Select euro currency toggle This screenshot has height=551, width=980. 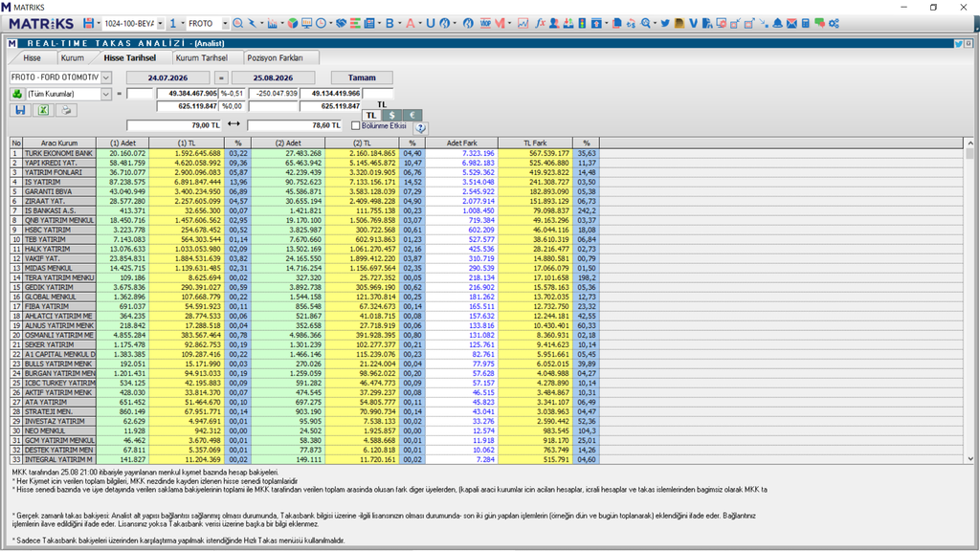(x=412, y=115)
